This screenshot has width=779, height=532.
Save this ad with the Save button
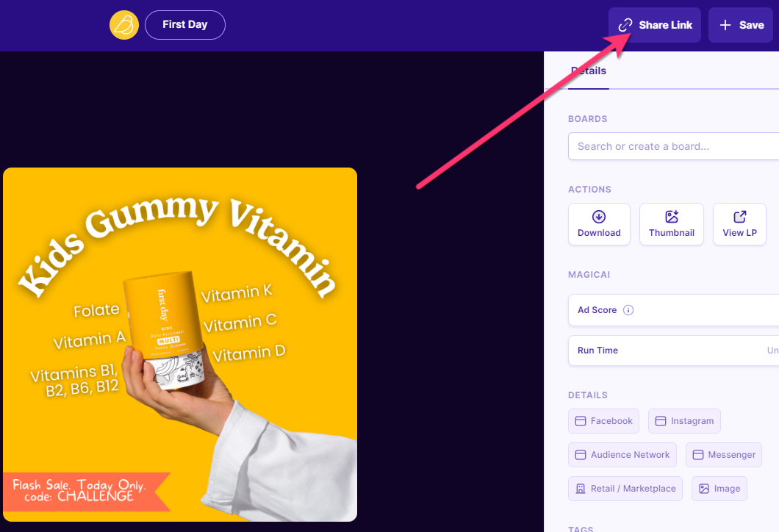tap(740, 25)
